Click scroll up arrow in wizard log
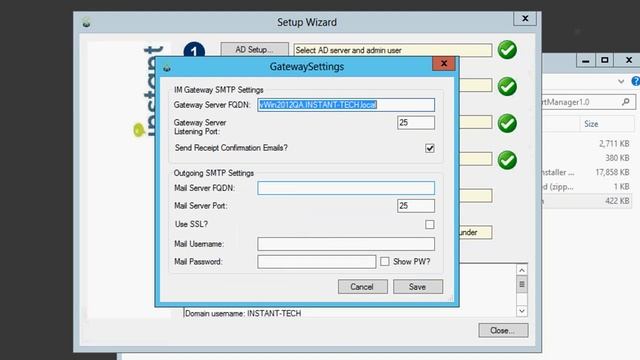This screenshot has height=360, width=640. click(522, 270)
